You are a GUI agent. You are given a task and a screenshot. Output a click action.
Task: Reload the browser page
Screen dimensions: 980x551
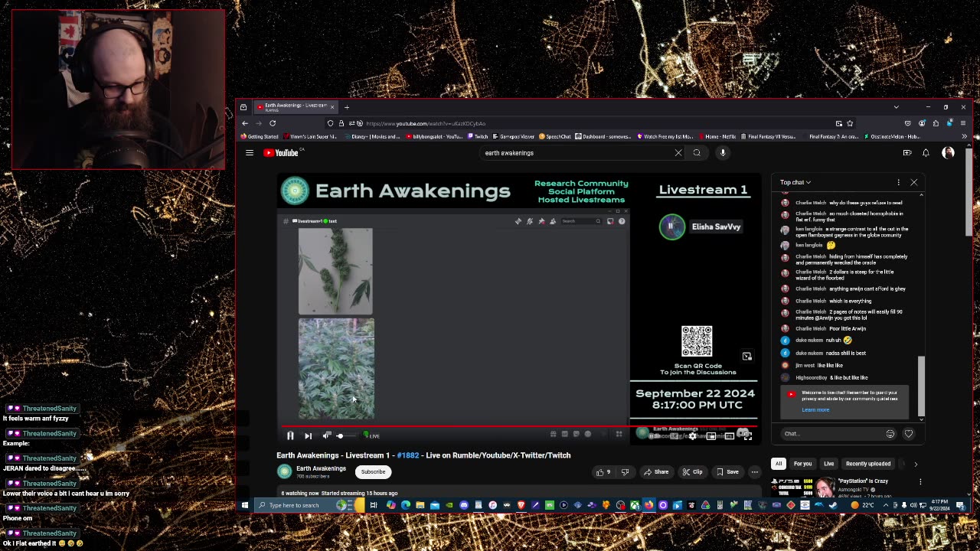click(273, 123)
